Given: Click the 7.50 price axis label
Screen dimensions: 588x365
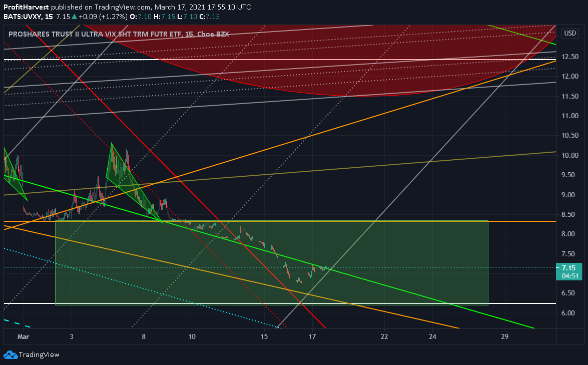Looking at the screenshot, I should pyautogui.click(x=568, y=253).
